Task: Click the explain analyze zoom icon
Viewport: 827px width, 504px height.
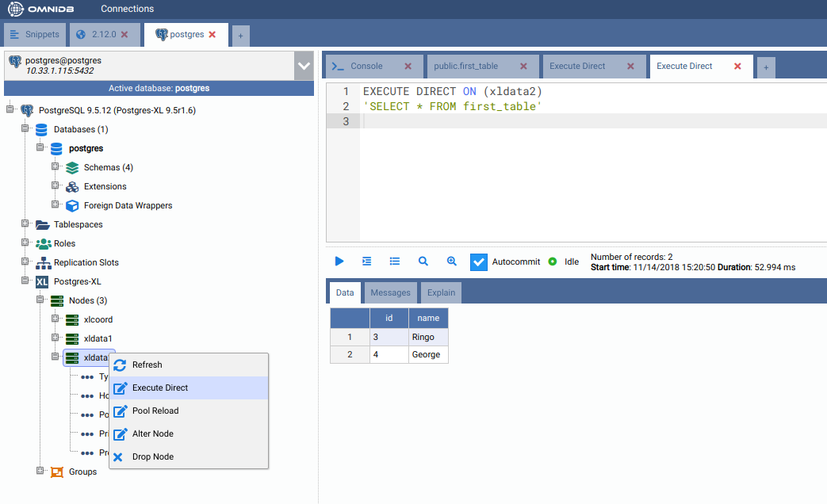Action: pos(452,261)
